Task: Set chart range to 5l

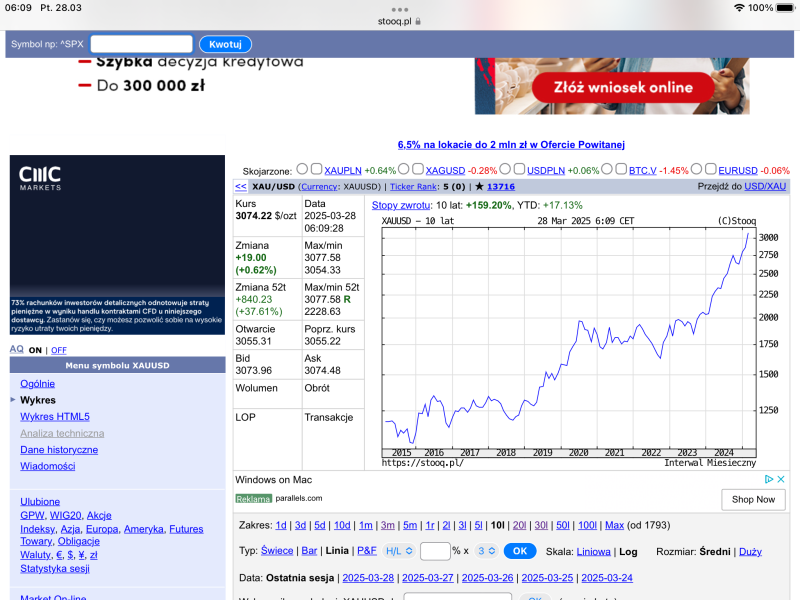Action: 479,525
